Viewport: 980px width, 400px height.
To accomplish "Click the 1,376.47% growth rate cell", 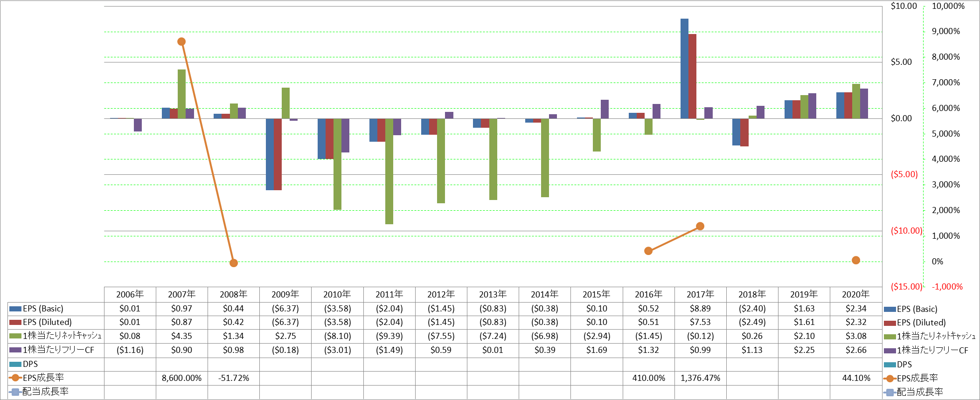I will coord(700,378).
